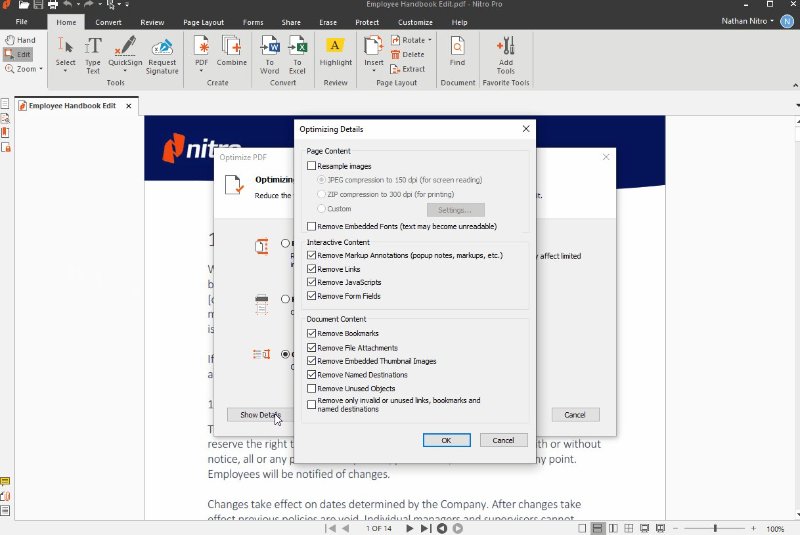Click Cancel in Optimize PDF dialog
Viewport: 800px width, 535px height.
[x=575, y=415]
